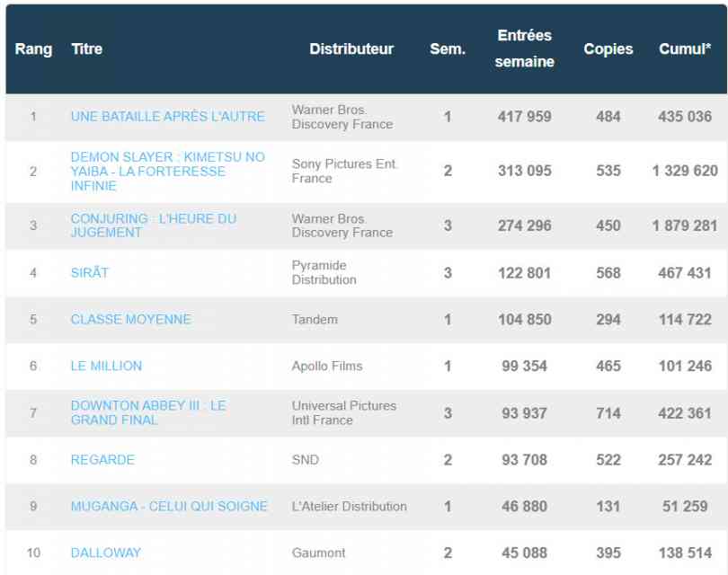View the DALLOWAY film page

coord(104,553)
